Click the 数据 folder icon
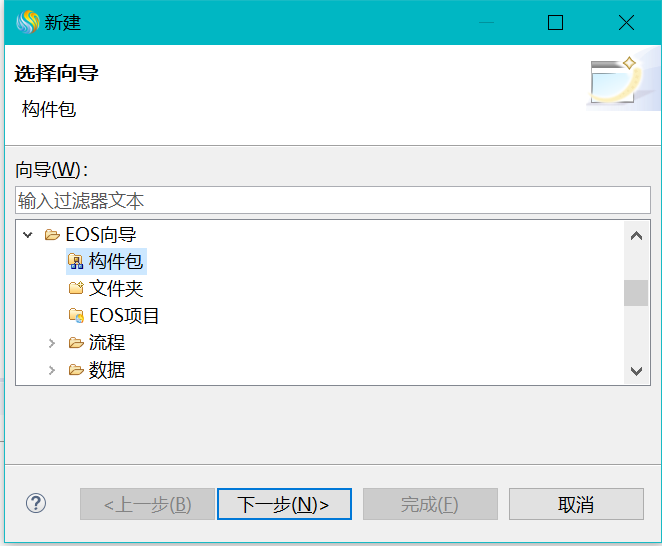Screen dimensions: 662x546 (75, 370)
